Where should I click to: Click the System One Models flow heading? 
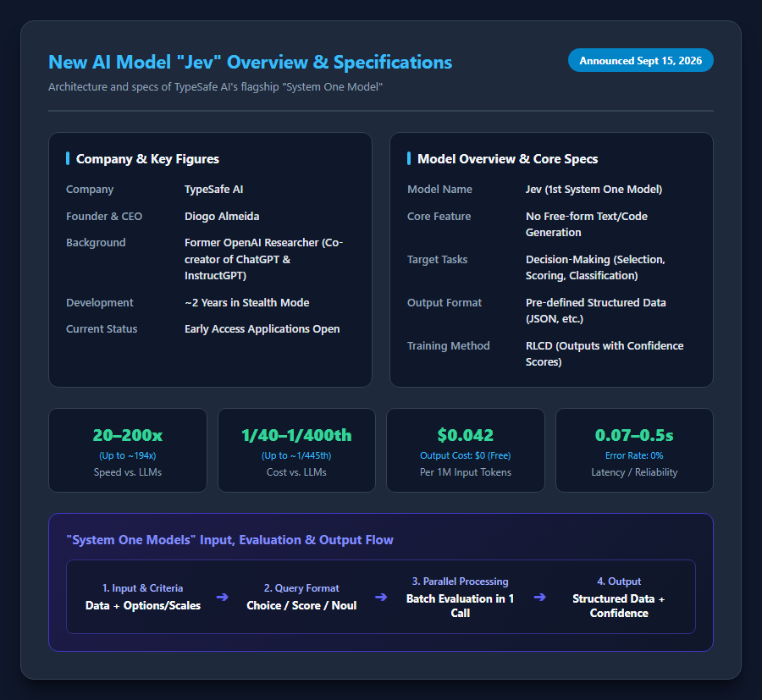[x=229, y=540]
